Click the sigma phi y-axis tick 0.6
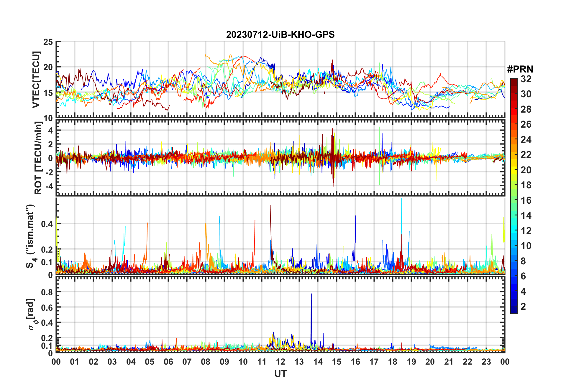Screen dimensions: 561x392 (x=47, y=307)
